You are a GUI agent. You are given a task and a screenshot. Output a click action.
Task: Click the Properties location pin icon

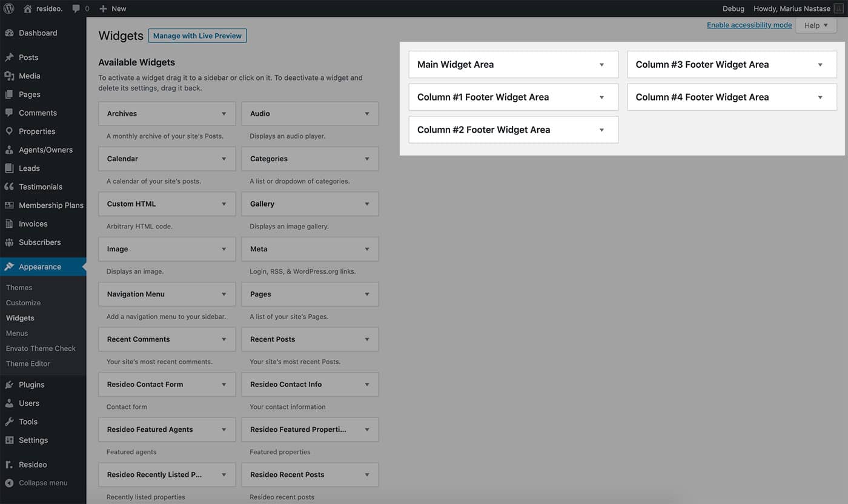[9, 131]
